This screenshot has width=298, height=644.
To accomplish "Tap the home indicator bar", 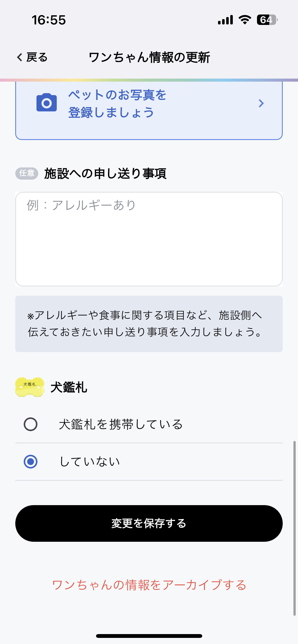I will [x=149, y=636].
